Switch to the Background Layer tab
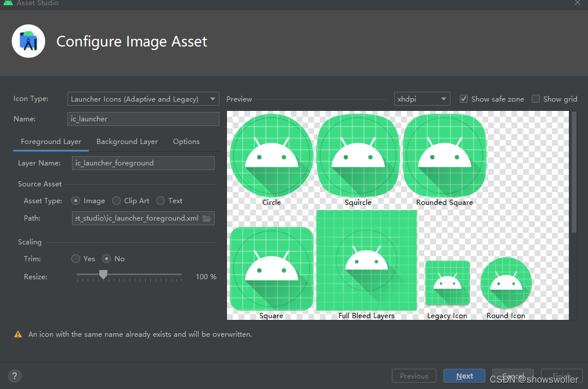This screenshot has height=389, width=588. pos(127,142)
